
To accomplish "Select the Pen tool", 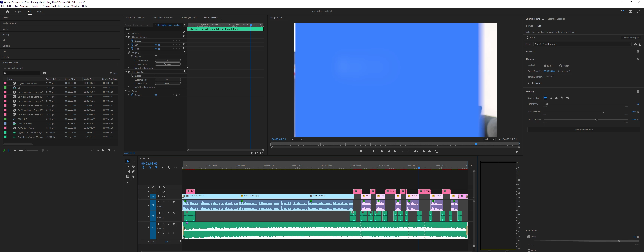I will (133, 171).
